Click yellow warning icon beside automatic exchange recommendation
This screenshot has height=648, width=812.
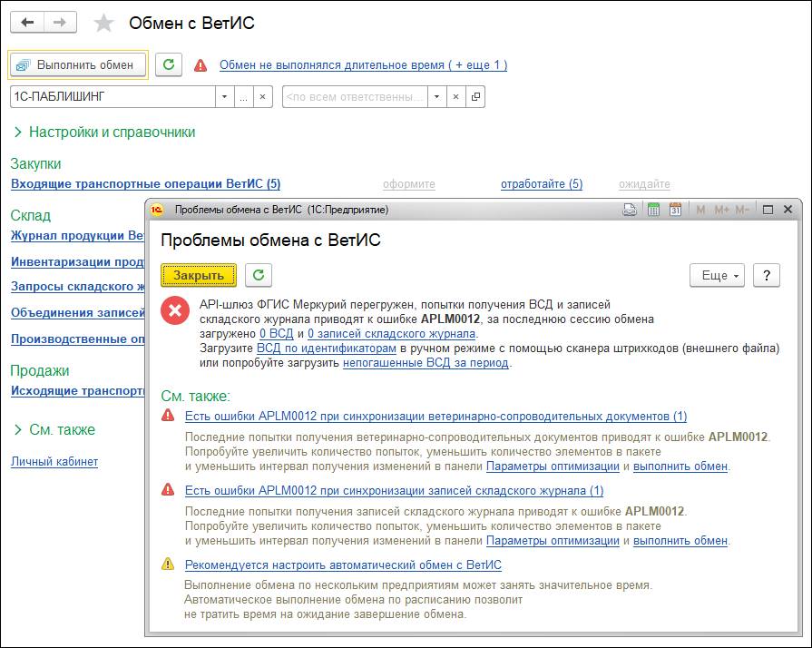pos(168,564)
